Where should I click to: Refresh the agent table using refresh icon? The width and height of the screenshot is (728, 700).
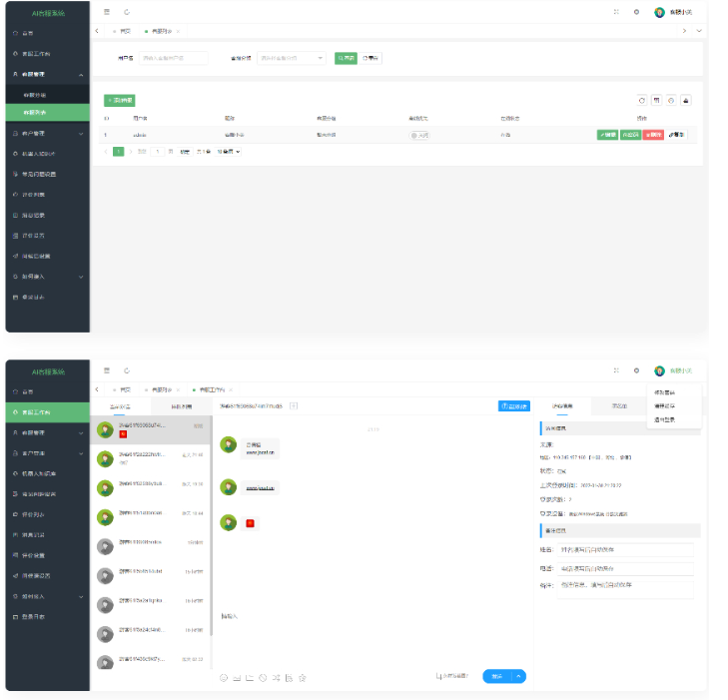[642, 100]
